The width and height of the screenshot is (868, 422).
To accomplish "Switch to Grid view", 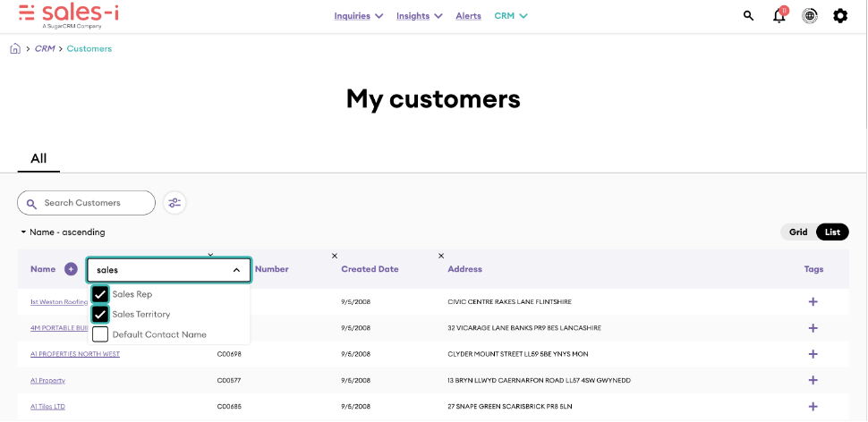I will point(798,232).
